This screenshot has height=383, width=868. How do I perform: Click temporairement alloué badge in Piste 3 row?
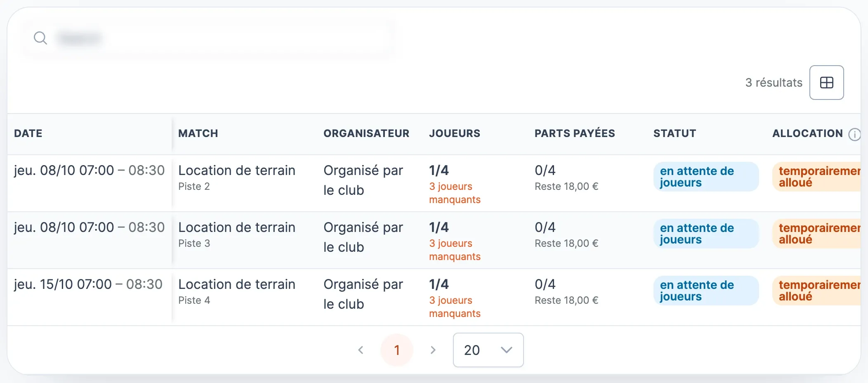(816, 234)
